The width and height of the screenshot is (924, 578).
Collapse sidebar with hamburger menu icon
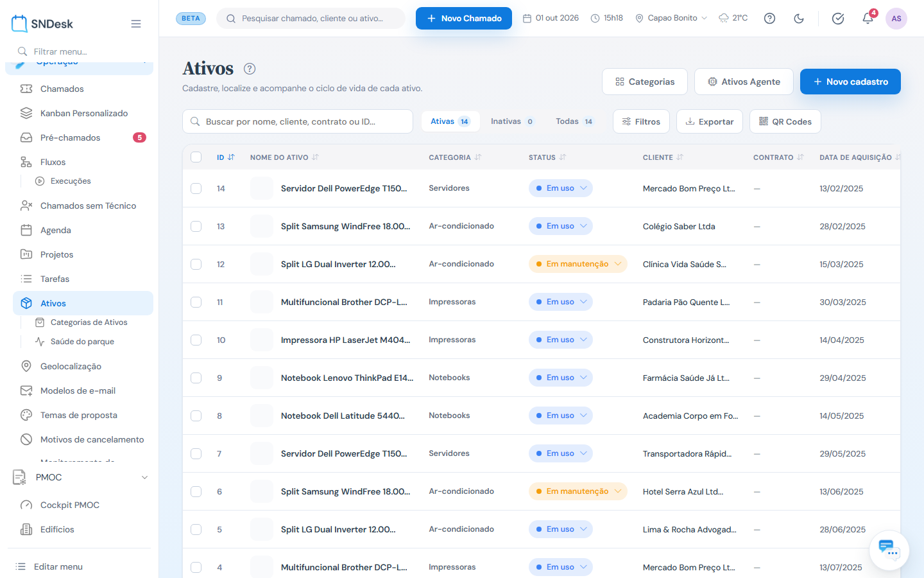pos(136,24)
